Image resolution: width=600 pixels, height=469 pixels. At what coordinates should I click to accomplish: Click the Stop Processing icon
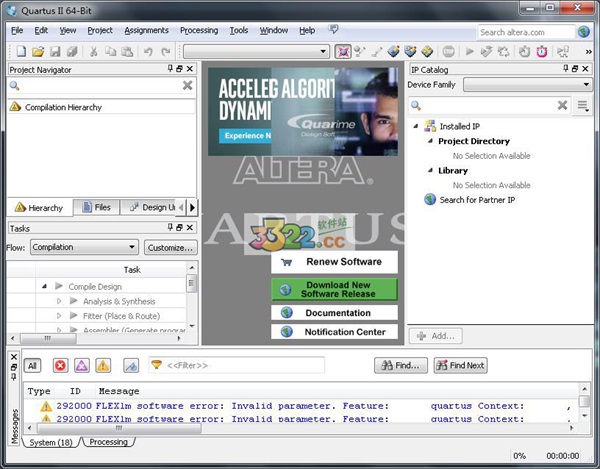[448, 51]
